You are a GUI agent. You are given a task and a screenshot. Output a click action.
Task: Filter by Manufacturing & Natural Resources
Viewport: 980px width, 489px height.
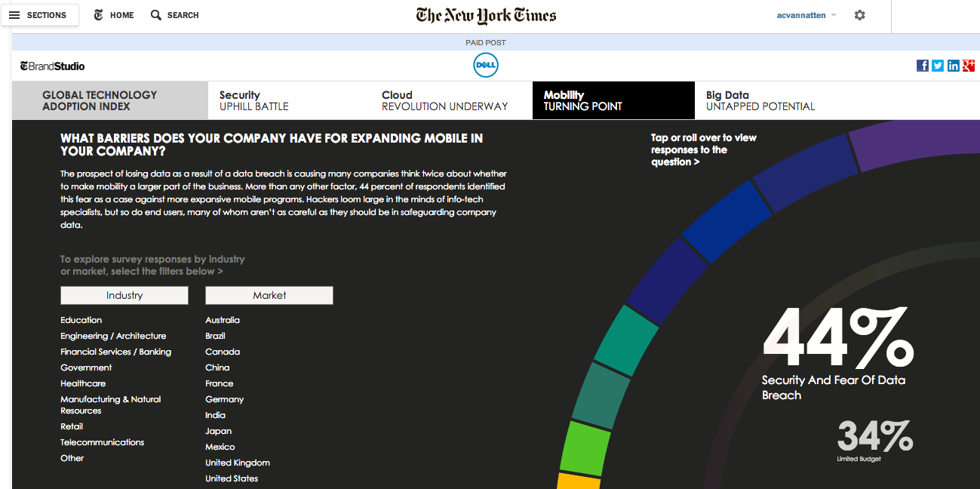point(111,404)
